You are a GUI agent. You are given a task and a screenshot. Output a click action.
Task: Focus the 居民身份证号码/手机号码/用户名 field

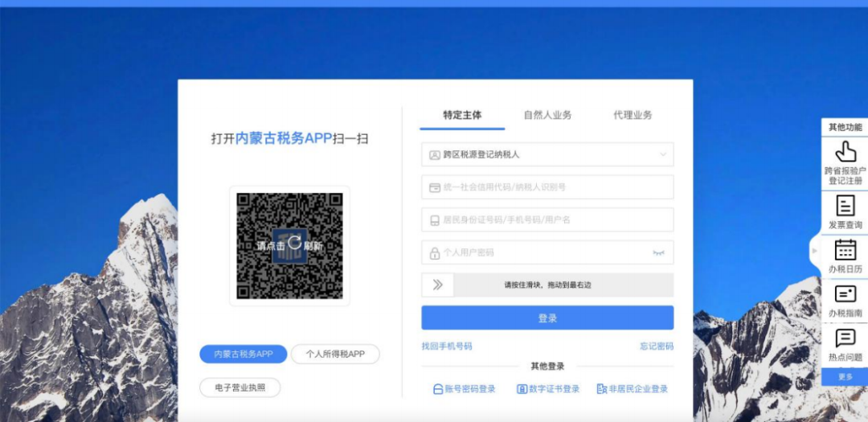pyautogui.click(x=547, y=220)
